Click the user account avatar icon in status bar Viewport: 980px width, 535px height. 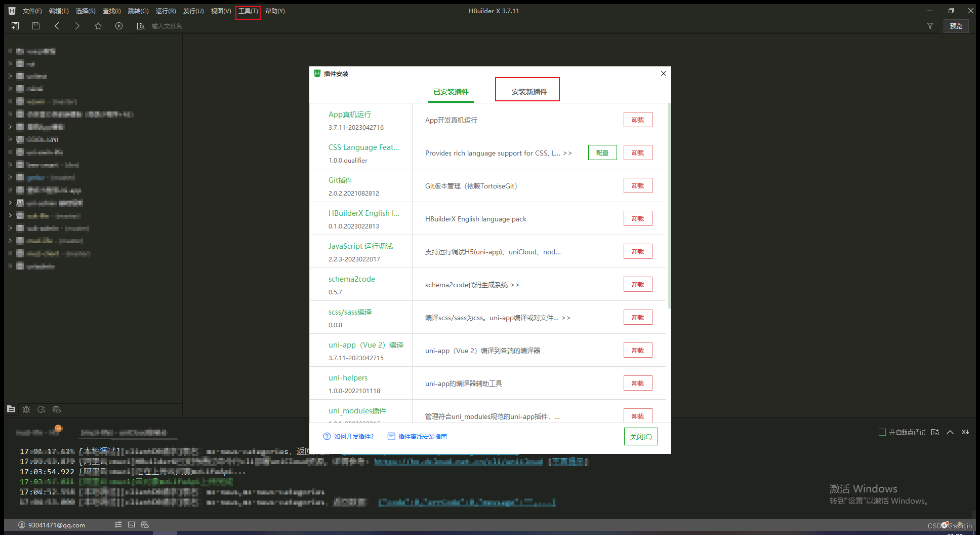click(x=22, y=525)
